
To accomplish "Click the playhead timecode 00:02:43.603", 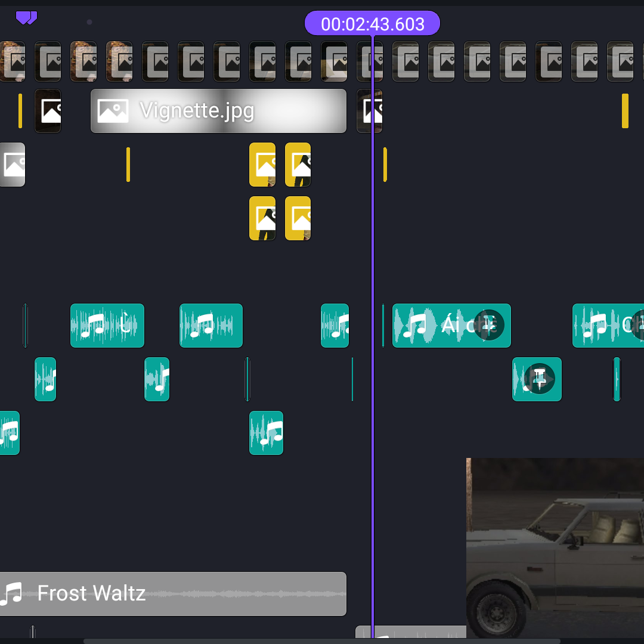I will (372, 24).
